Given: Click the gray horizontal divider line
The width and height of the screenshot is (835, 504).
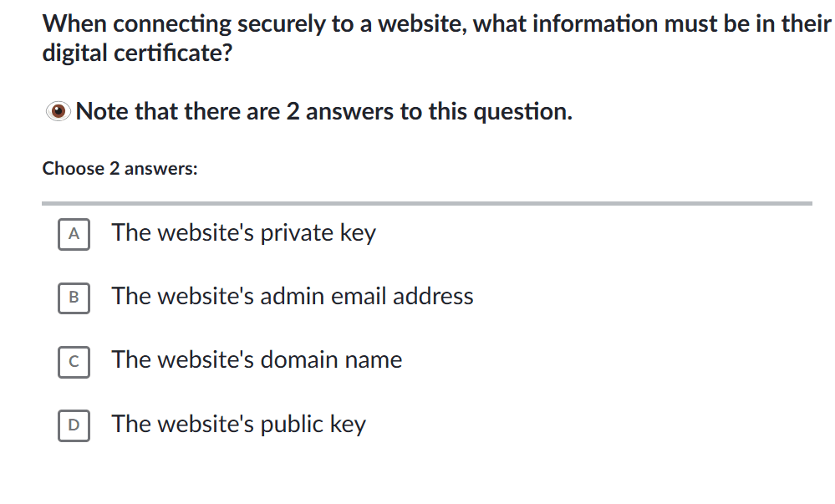Looking at the screenshot, I should pos(426,203).
